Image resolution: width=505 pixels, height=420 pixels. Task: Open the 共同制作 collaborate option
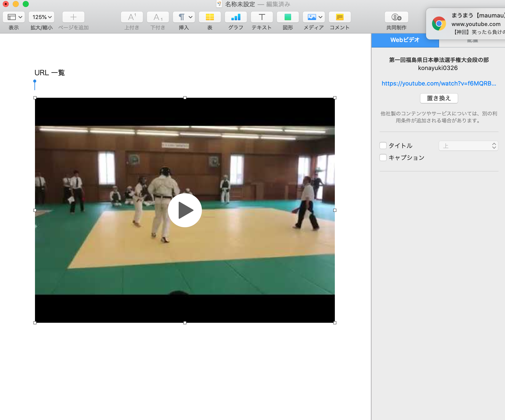(x=396, y=17)
